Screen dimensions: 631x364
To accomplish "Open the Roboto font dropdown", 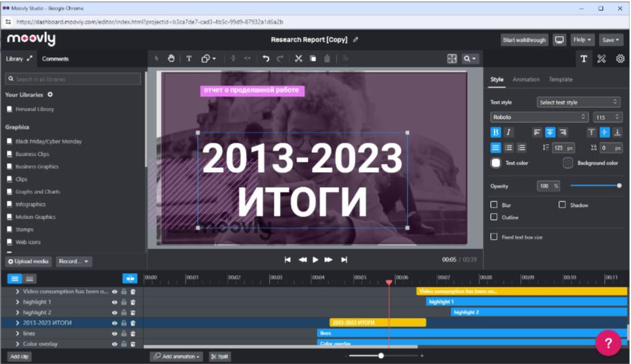I will tap(539, 117).
